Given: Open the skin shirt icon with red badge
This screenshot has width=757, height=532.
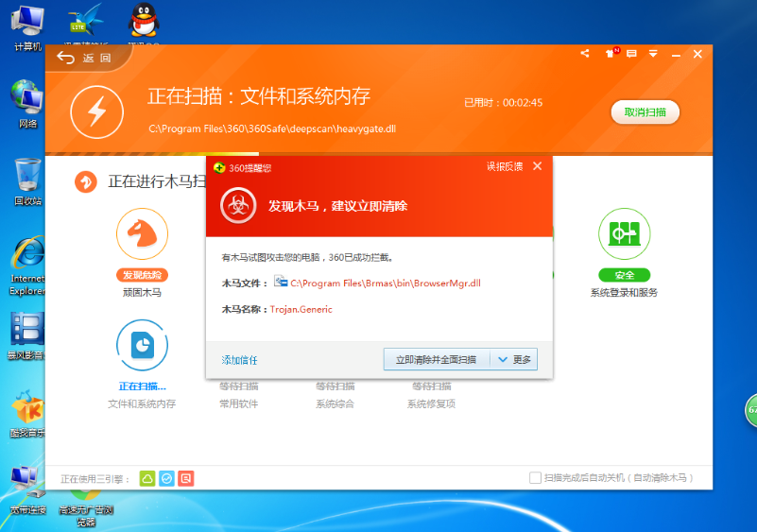Looking at the screenshot, I should pyautogui.click(x=611, y=53).
